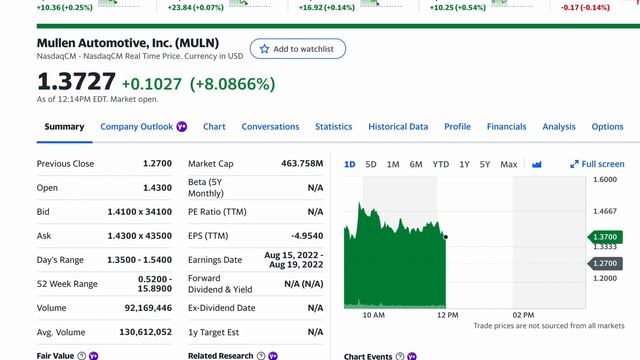Click the green 1.3700 current price marker
The width and height of the screenshot is (640, 360).
coord(605,237)
